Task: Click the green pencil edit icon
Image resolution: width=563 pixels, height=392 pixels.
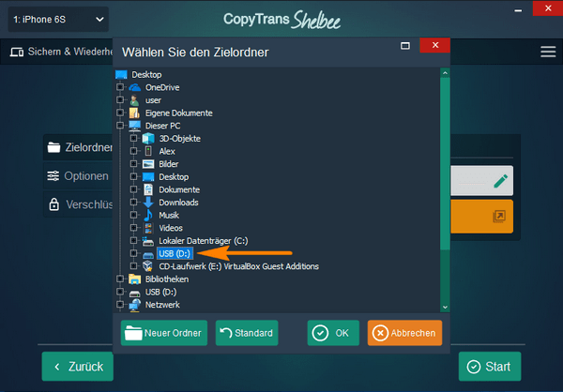Action: point(500,181)
